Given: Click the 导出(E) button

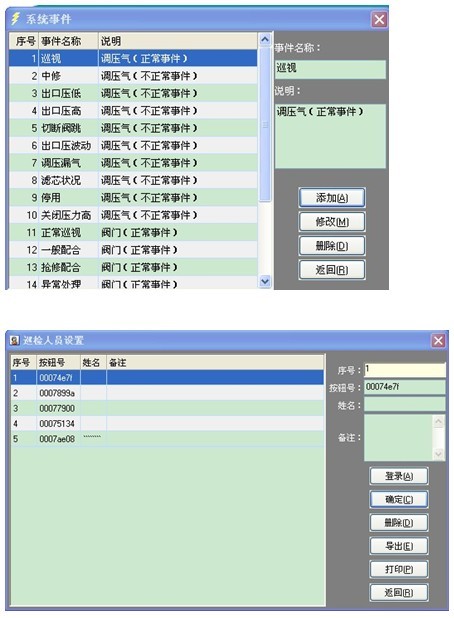Looking at the screenshot, I should click(x=399, y=546).
